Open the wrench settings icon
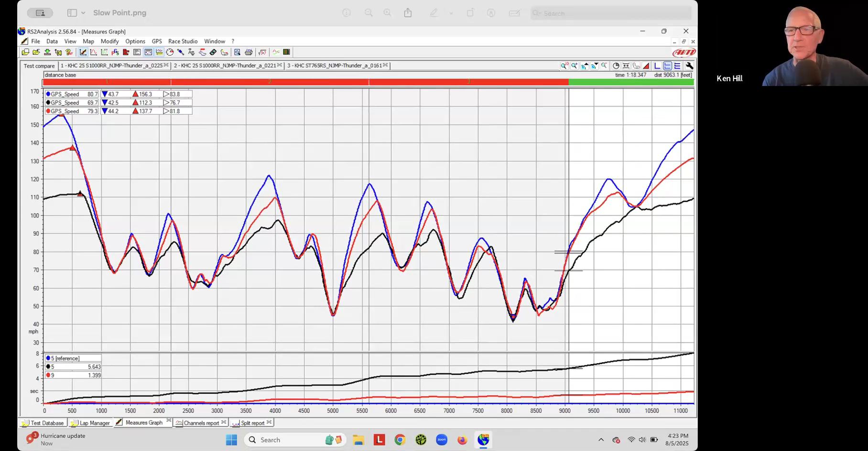 (689, 66)
